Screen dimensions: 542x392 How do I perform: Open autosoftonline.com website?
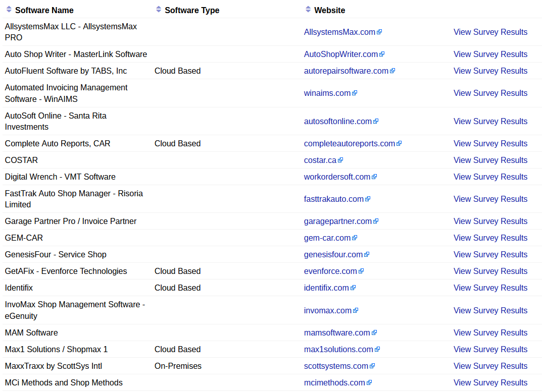338,121
